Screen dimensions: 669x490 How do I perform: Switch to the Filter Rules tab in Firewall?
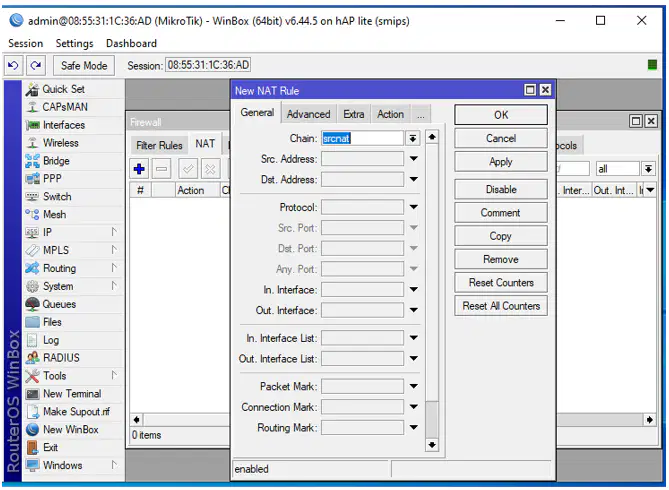[x=159, y=146]
